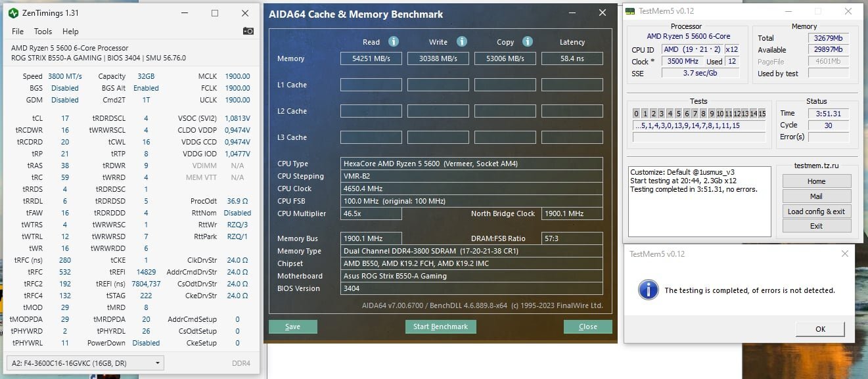Click the TestMem5 test log text box
Screen dimensions: 868x379
tap(699, 201)
